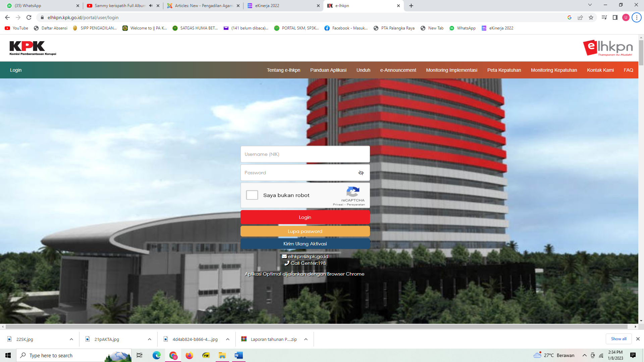Show hidden system tray icons
The height and width of the screenshot is (362, 644).
point(584,355)
